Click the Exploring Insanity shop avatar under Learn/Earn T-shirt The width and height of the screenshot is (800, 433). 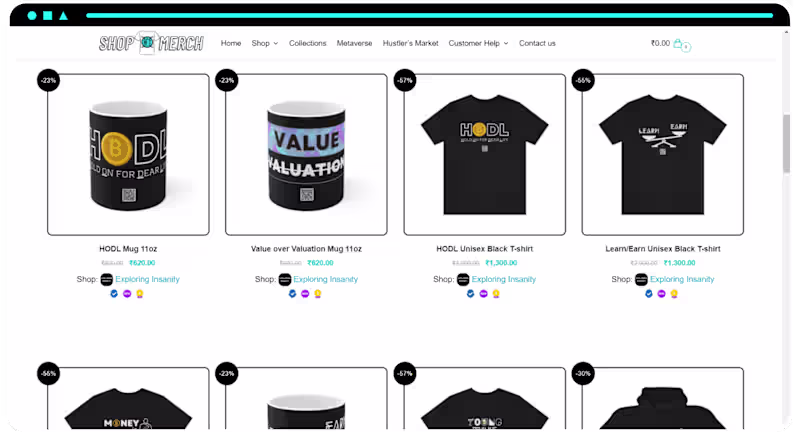pyautogui.click(x=641, y=279)
